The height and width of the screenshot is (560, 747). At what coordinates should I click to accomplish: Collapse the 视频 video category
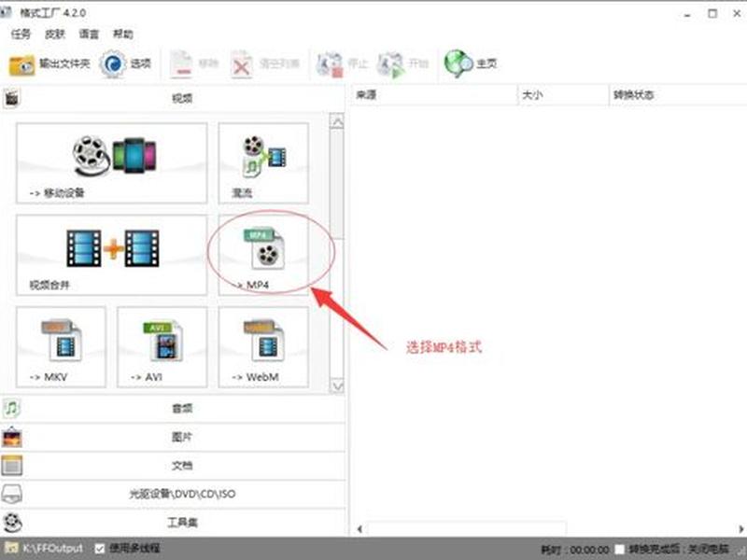click(173, 99)
